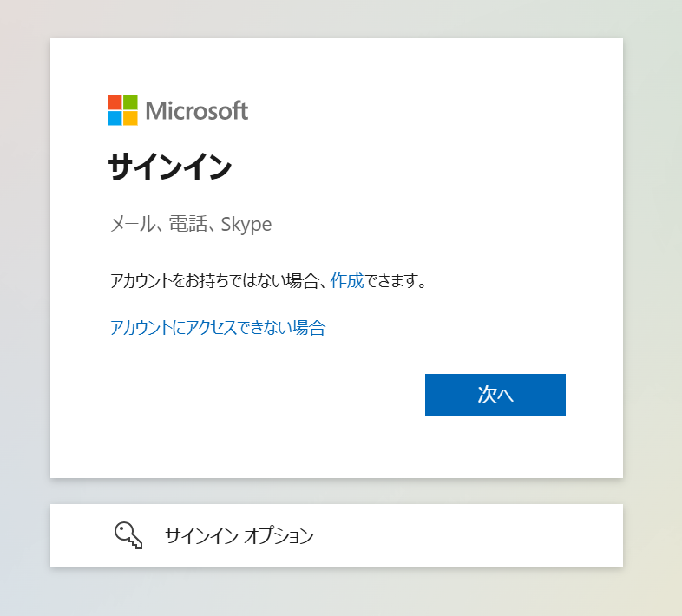Click the gap between sign-in card and options panel

(336, 491)
